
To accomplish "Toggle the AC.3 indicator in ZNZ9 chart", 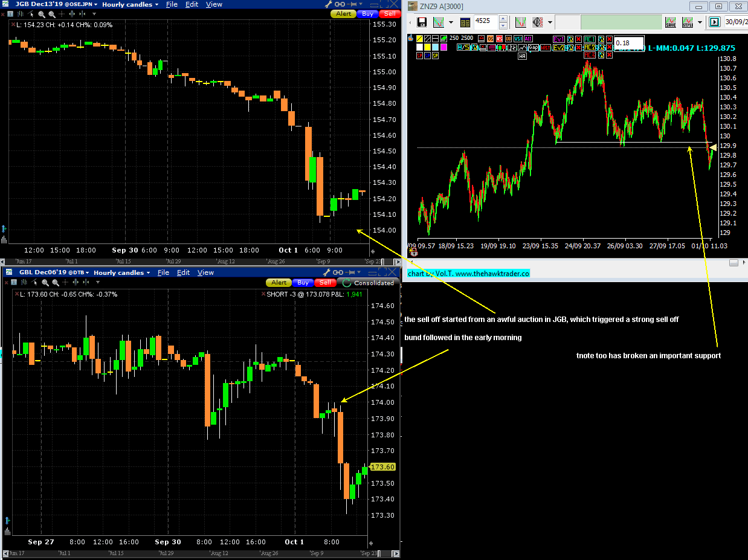I will click(590, 55).
